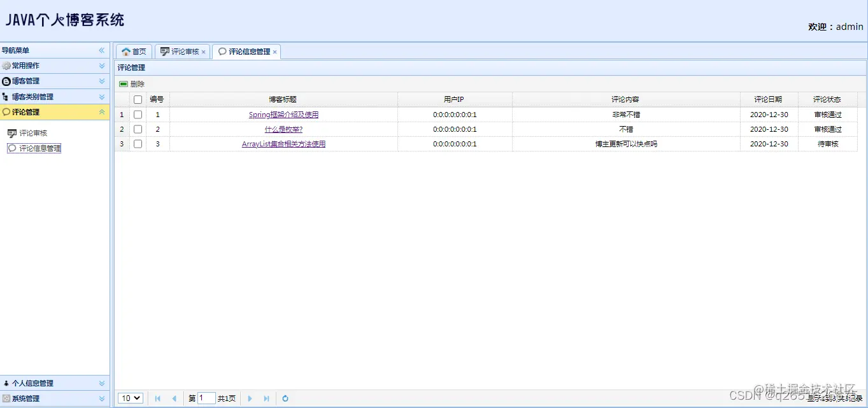This screenshot has width=868, height=408.
Task: Click the 欢迎：admin text
Action: coord(836,27)
